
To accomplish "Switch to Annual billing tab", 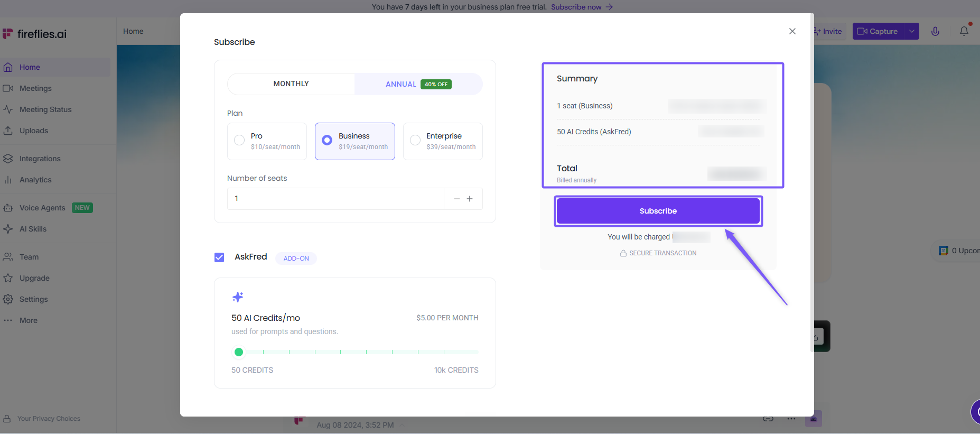I will tap(418, 84).
